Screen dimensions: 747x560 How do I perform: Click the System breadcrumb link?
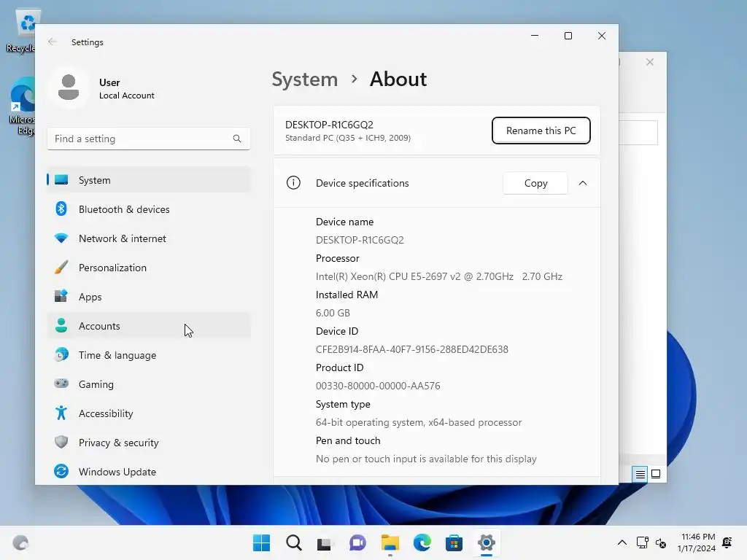(304, 79)
